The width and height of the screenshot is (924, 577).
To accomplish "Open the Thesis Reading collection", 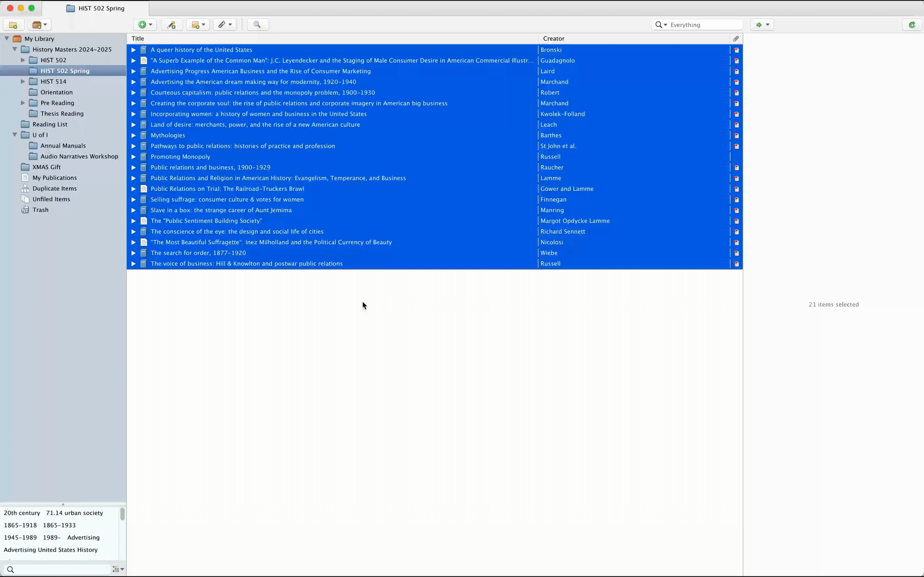I will [62, 113].
